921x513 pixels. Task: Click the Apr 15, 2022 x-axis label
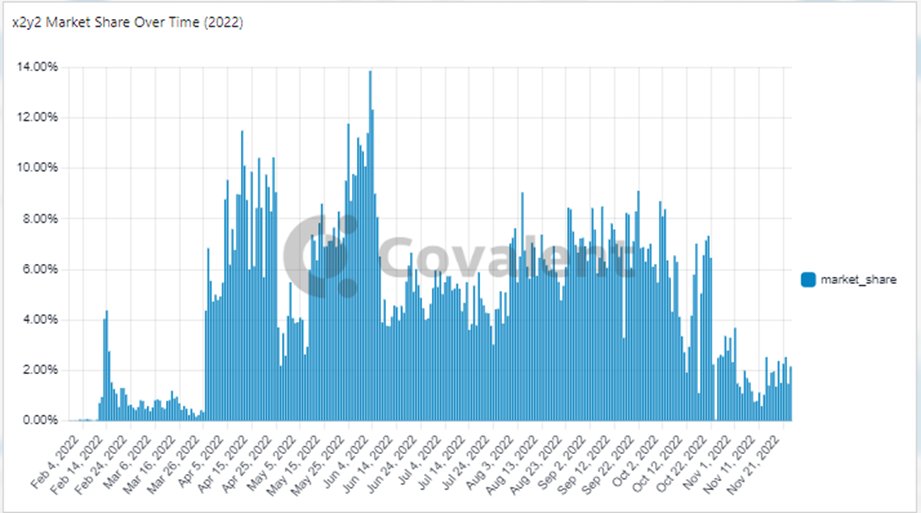[x=223, y=464]
